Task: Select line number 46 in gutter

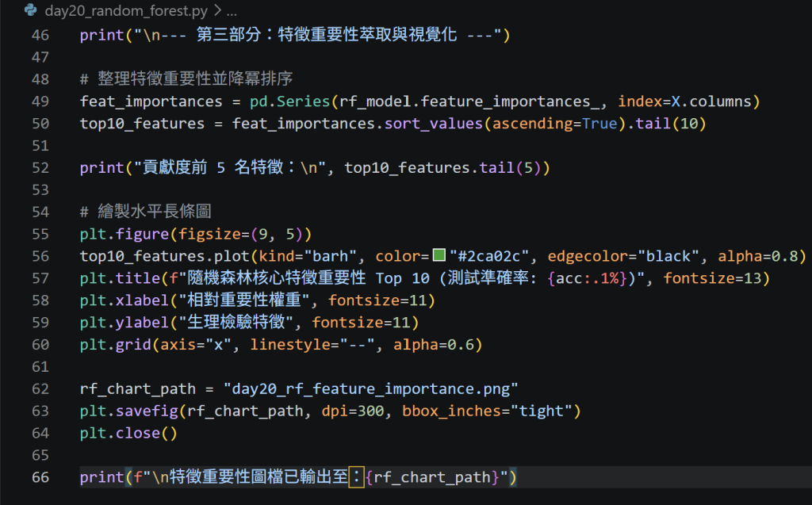Action: 40,35
